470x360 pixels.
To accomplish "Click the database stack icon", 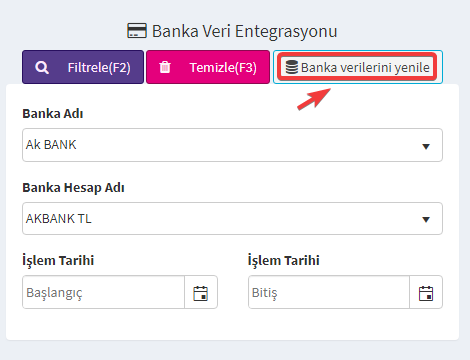I will click(292, 67).
